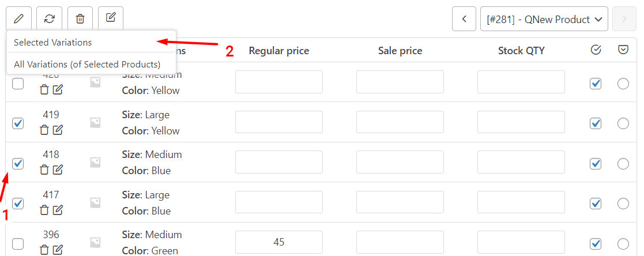Open the [#281] - QNew Product dropdown

[544, 19]
